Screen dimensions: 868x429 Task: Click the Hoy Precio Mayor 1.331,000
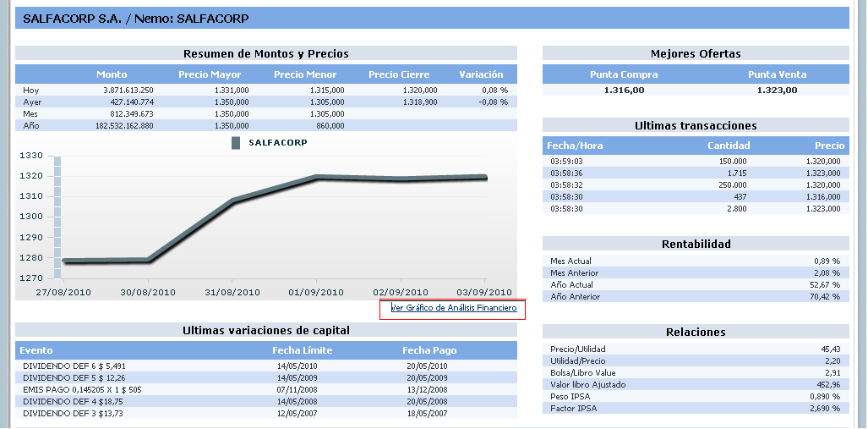[230, 90]
